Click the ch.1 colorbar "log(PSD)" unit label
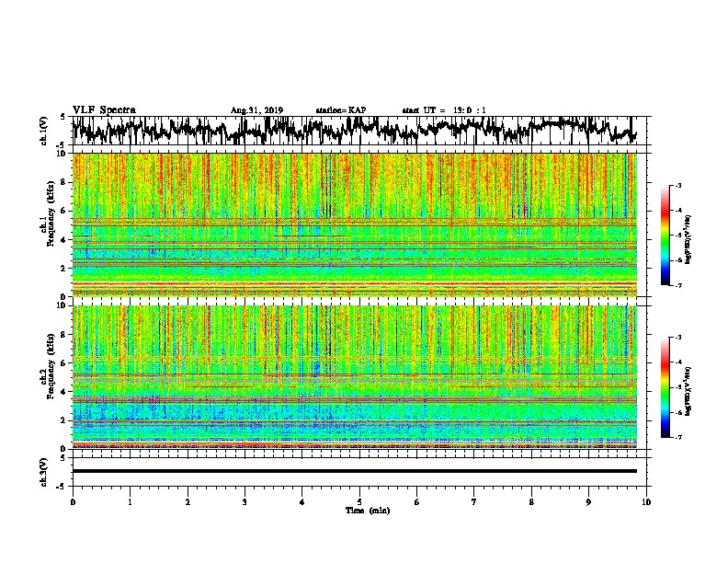This screenshot has height=563, width=728. point(688,240)
